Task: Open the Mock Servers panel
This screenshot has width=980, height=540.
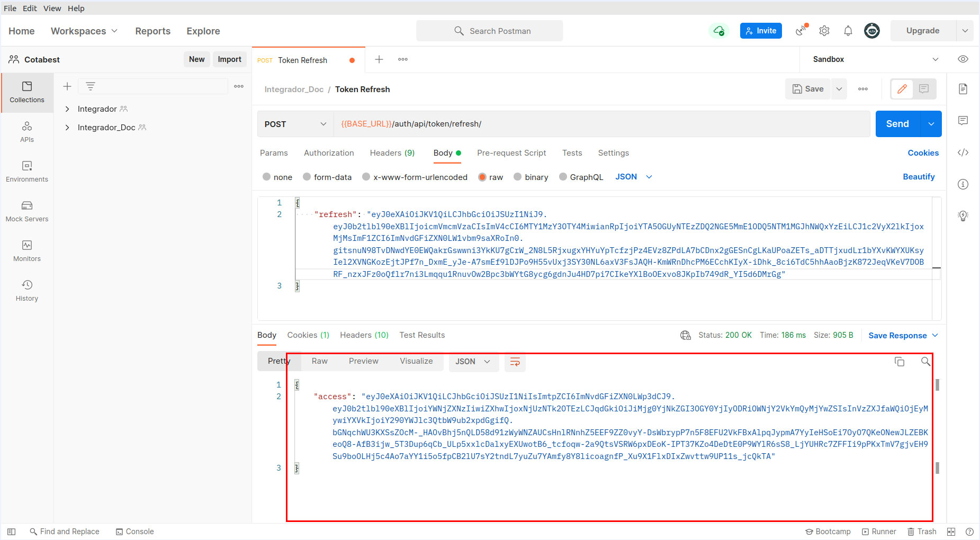Action: pos(27,211)
